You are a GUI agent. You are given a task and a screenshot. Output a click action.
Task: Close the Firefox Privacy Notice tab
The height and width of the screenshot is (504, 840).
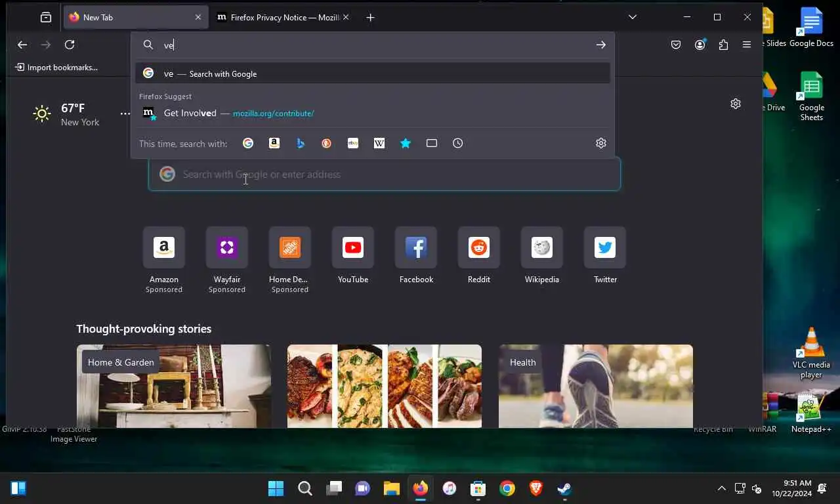coord(346,18)
